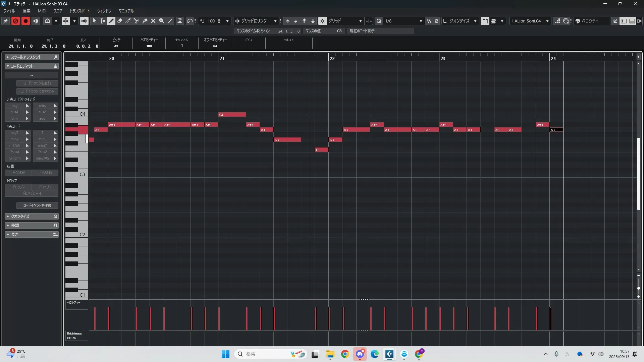Toggle Record in Editor button
This screenshot has width=644, height=362.
point(25,21)
